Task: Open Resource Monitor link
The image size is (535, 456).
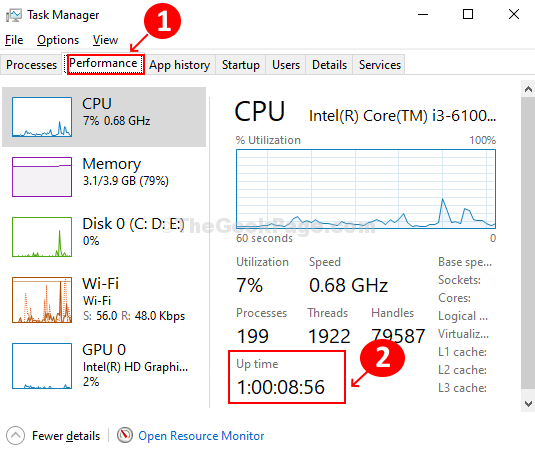Action: coord(201,436)
